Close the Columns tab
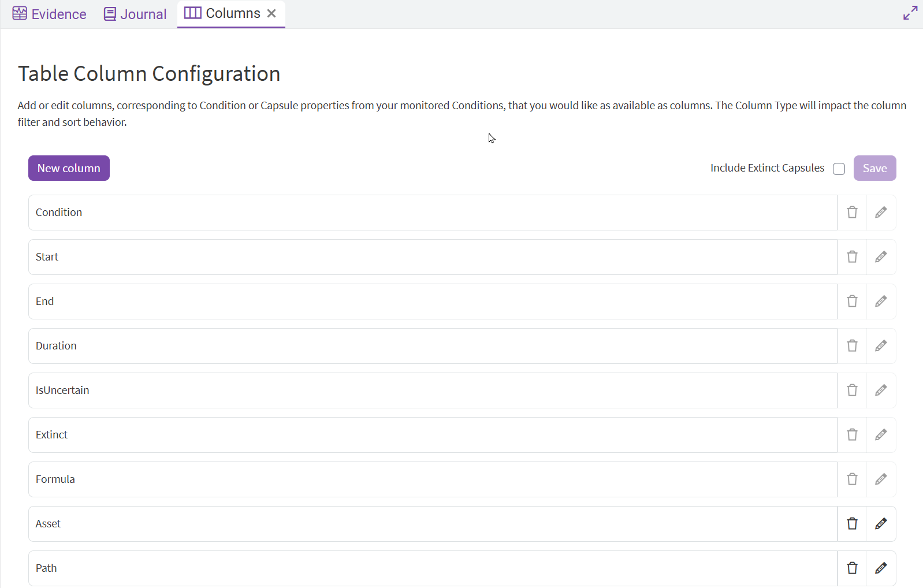This screenshot has height=588, width=923. [x=271, y=13]
